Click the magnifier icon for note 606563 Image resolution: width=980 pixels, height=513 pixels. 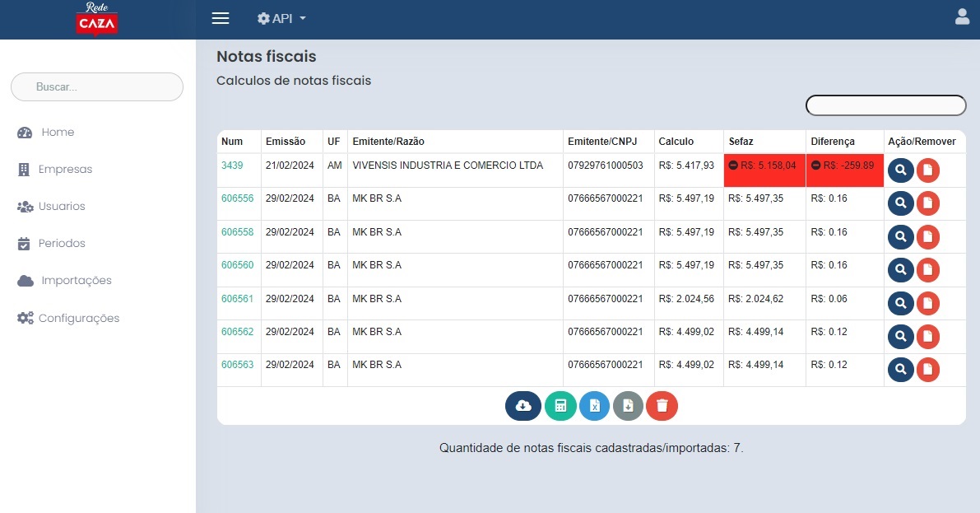pyautogui.click(x=901, y=370)
